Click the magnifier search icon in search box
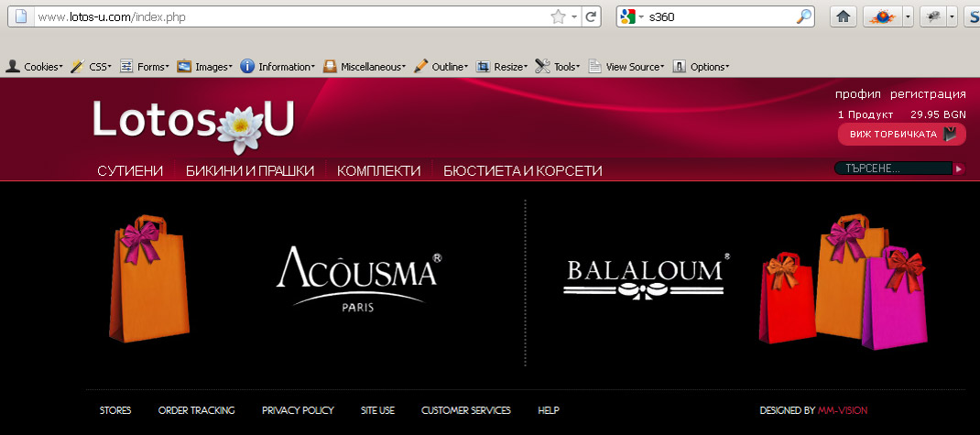 point(804,16)
